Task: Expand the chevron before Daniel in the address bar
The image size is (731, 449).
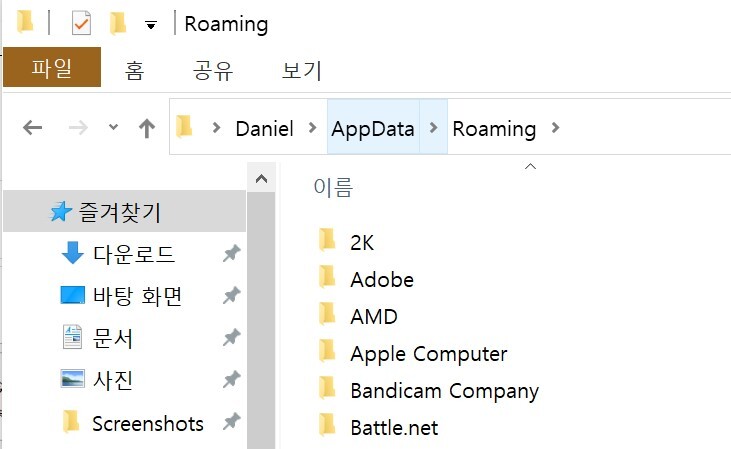Action: coord(216,127)
